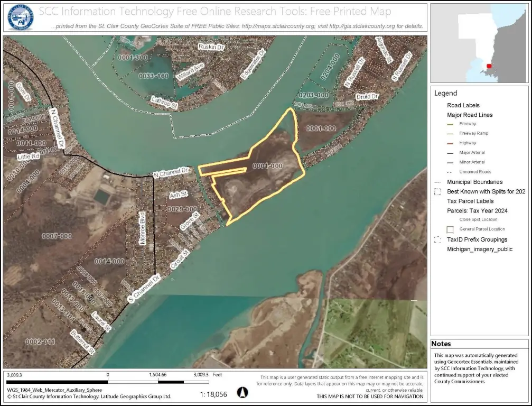
Task: Click the Notes section heading
Action: coord(441,344)
